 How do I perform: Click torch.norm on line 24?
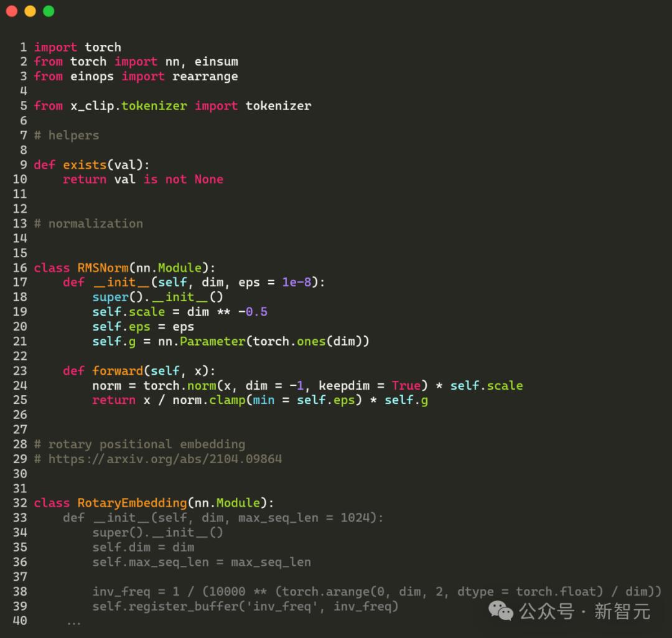click(x=180, y=385)
